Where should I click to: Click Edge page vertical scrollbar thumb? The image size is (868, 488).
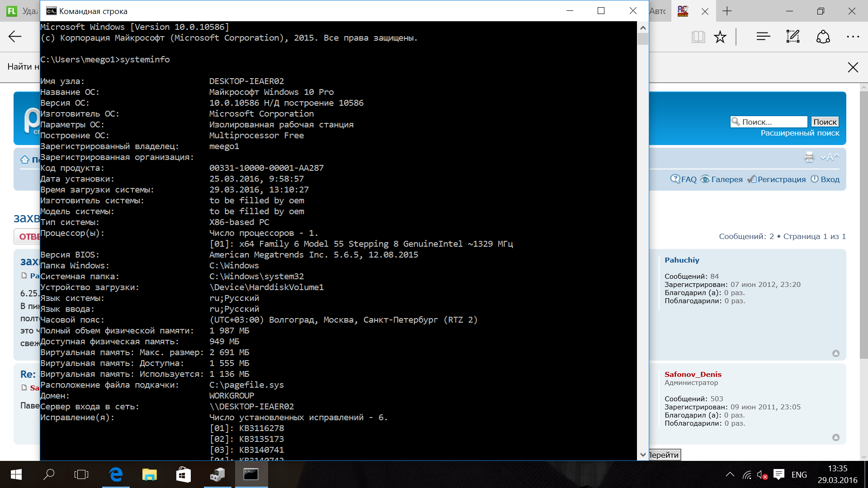tap(863, 225)
